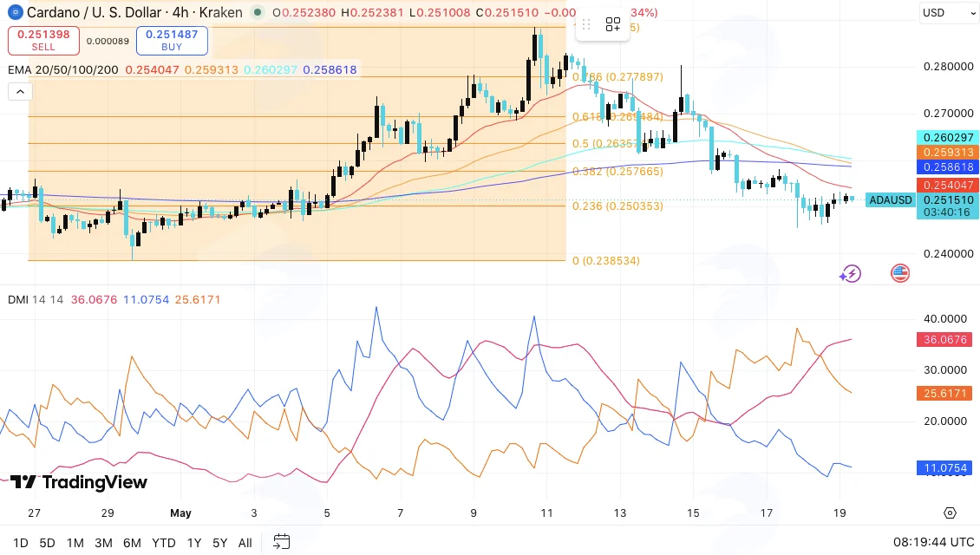Click the EMA 20/50/100/200 indicator label
This screenshot has height=555, width=980.
(63, 70)
